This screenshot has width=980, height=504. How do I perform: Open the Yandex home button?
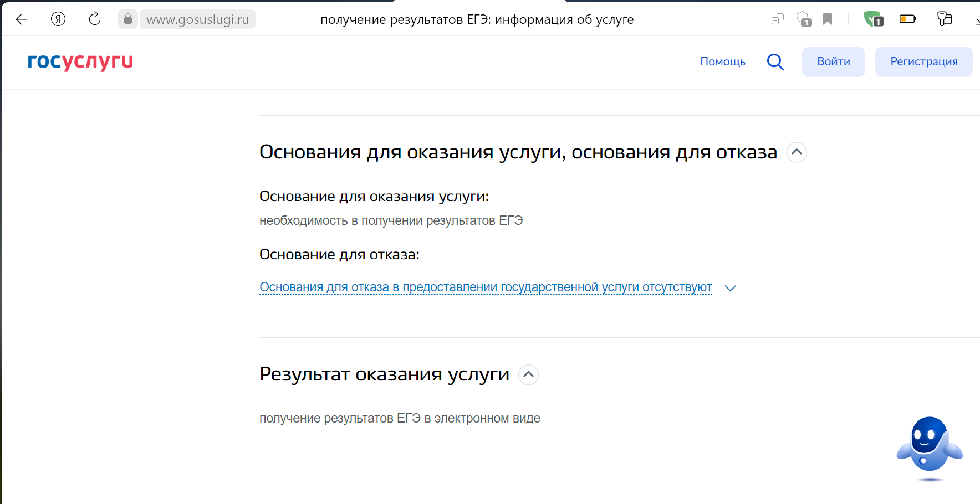coord(58,19)
